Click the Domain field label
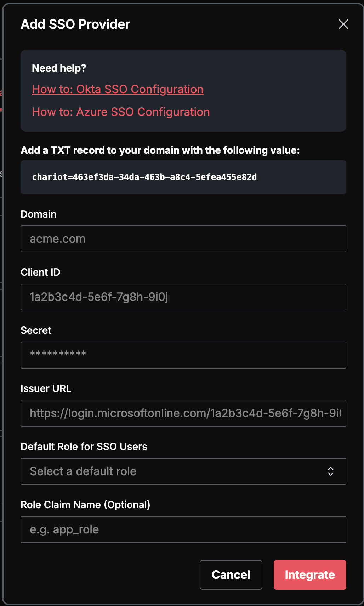364x606 pixels. pos(39,214)
